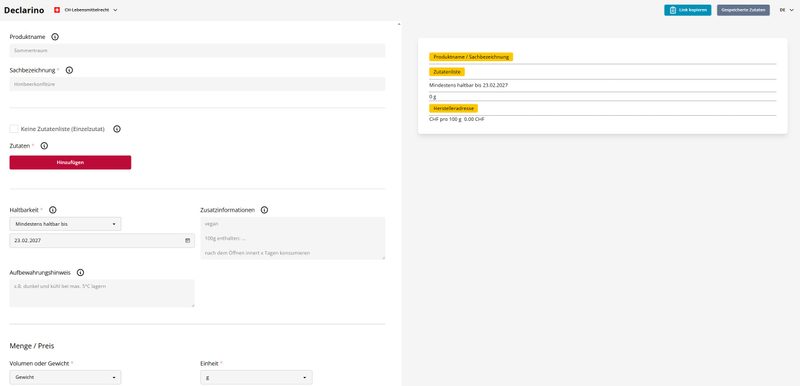Open Gespeicherte Zutaten button

[743, 10]
